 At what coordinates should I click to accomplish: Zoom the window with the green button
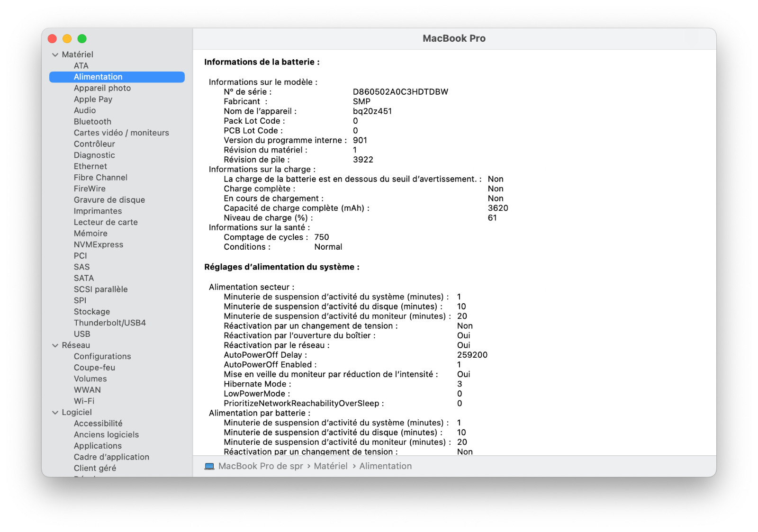pyautogui.click(x=82, y=39)
